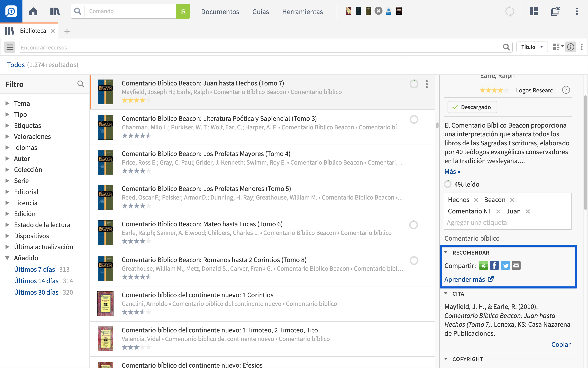Collapse the Añadido filter

(8, 258)
